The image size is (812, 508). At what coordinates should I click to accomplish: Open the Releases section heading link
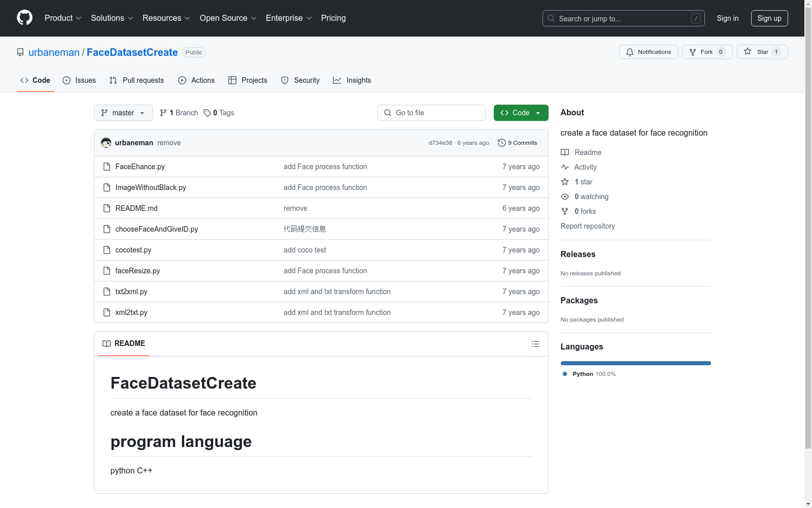(x=578, y=254)
